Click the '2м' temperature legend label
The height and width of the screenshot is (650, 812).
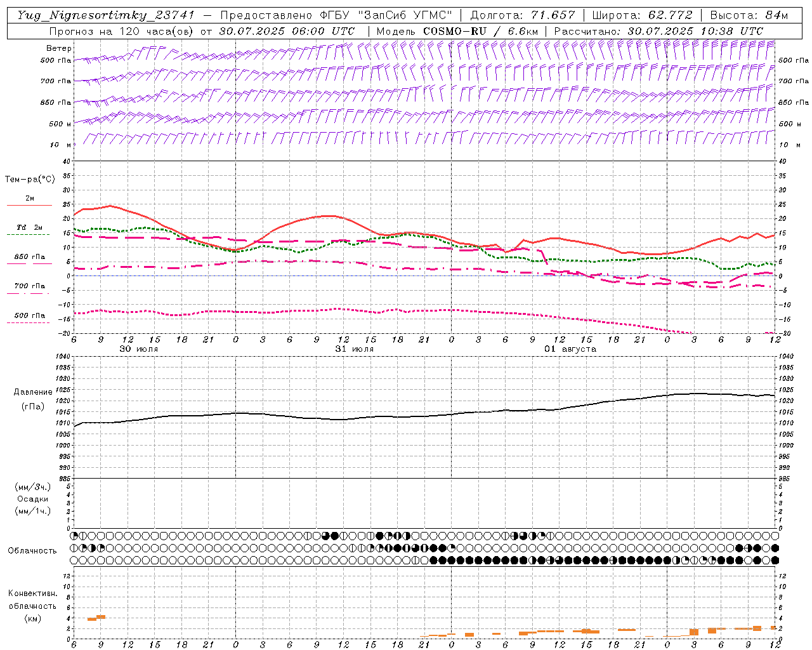point(30,198)
